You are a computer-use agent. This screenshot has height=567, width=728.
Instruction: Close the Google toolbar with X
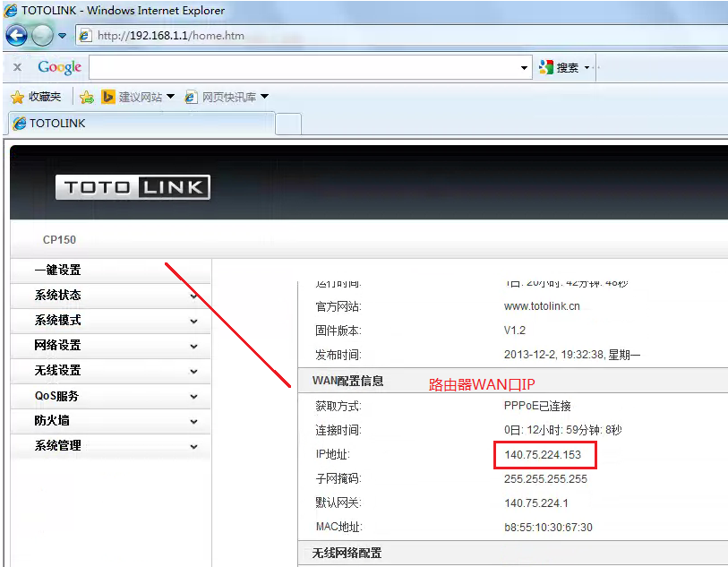[x=17, y=67]
